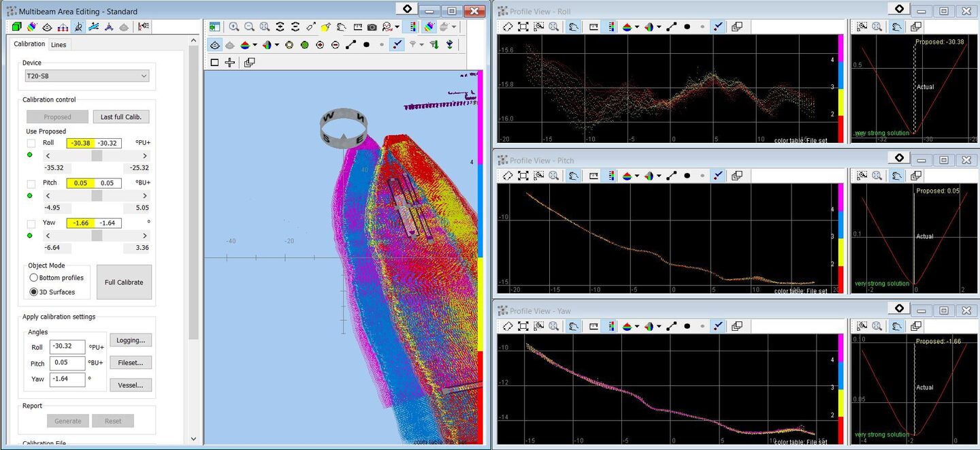
Task: Expand the color wheel dropdown in Roll profile toolbar
Action: 659,27
